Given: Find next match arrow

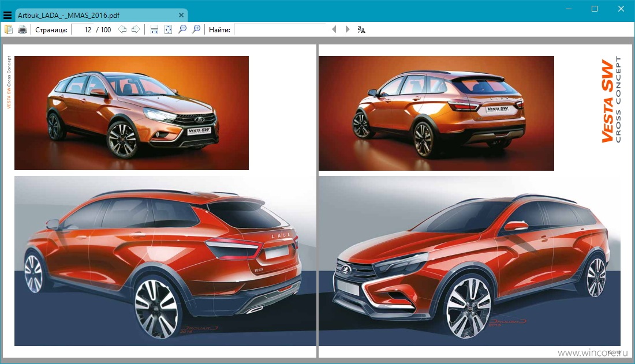Looking at the screenshot, I should point(348,29).
